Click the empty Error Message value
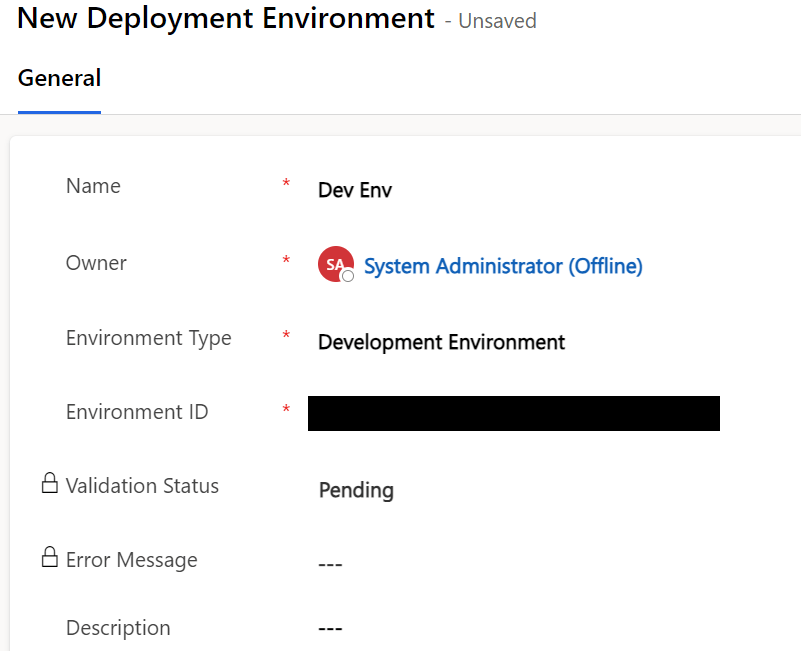This screenshot has height=651, width=801. (x=330, y=564)
